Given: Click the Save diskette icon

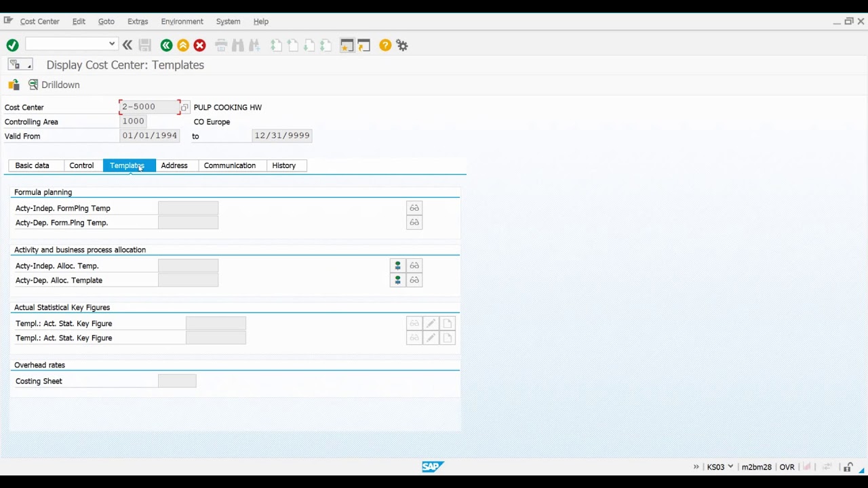Looking at the screenshot, I should pos(144,45).
